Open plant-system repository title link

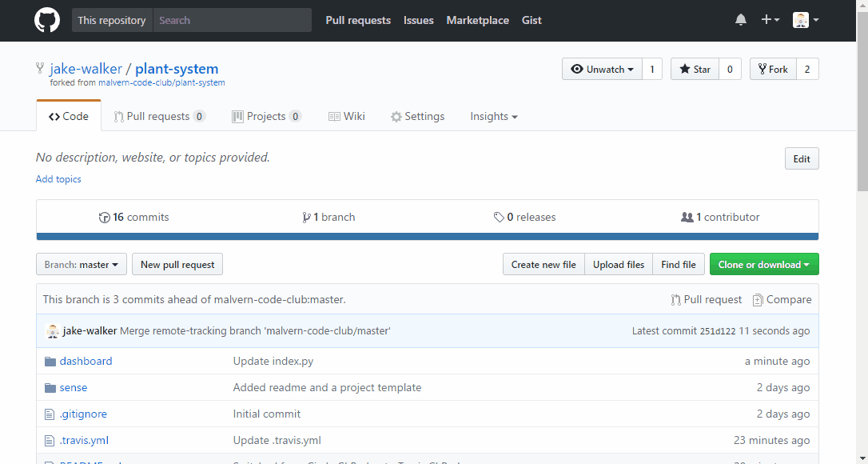point(177,69)
